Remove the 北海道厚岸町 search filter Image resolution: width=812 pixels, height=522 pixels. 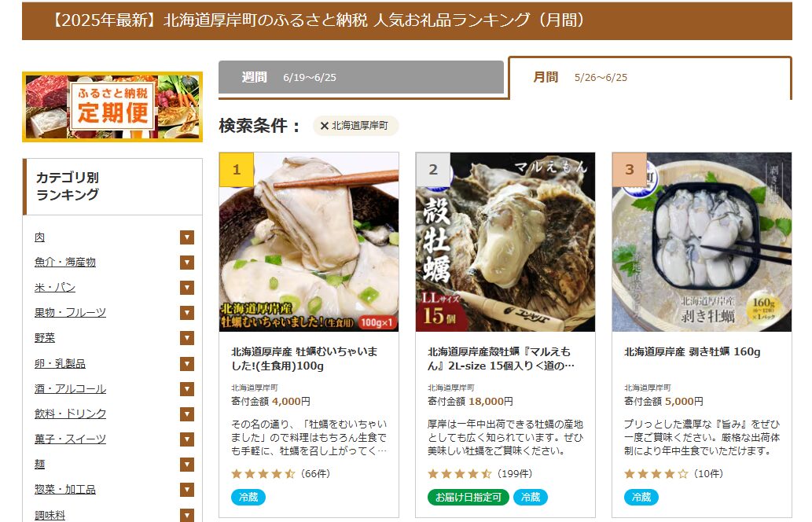tap(355, 126)
